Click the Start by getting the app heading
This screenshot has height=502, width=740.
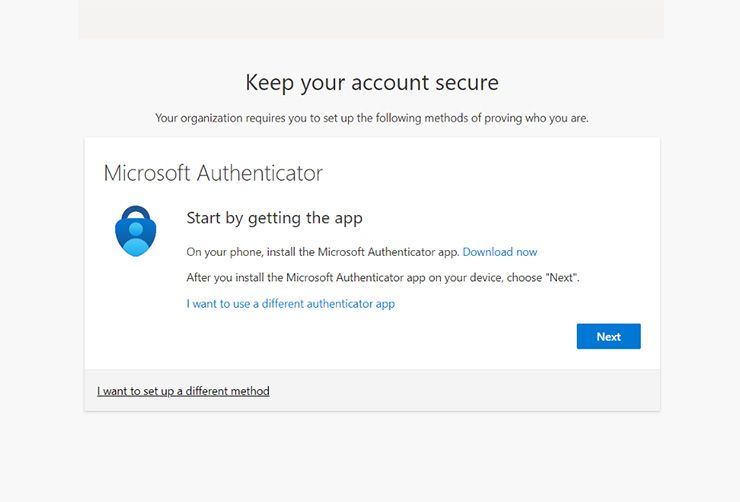pyautogui.click(x=275, y=218)
